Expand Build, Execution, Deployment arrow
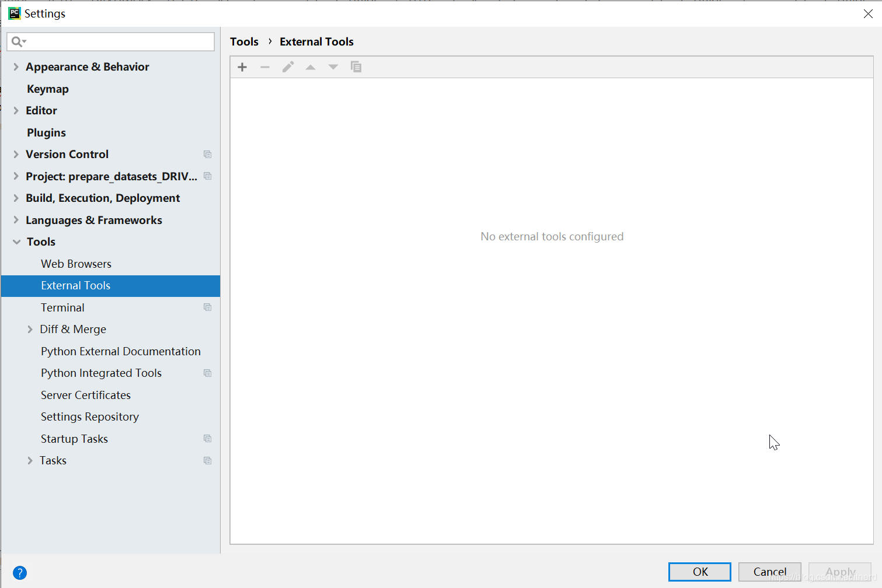This screenshot has height=588, width=882. [16, 198]
